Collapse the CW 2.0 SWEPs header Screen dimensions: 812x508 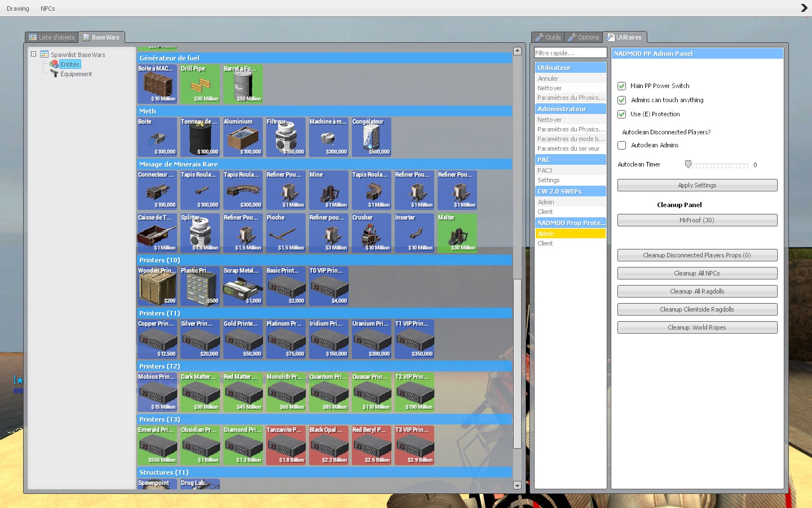570,191
